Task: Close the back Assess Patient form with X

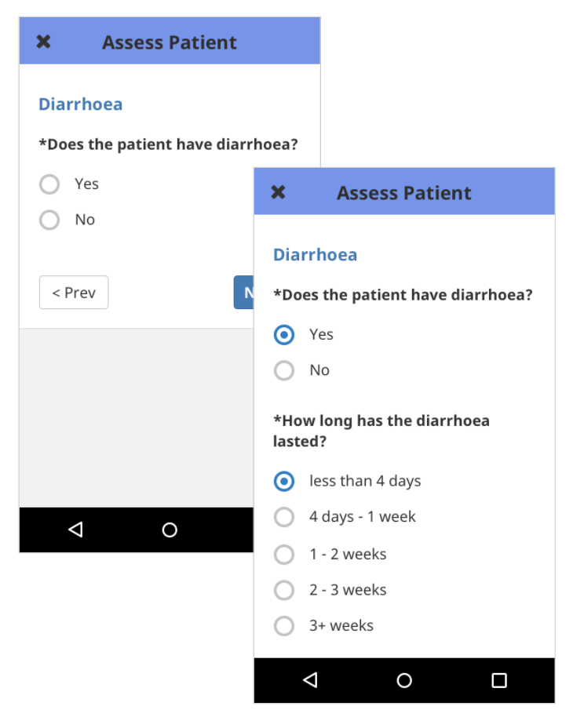Action: click(x=44, y=42)
